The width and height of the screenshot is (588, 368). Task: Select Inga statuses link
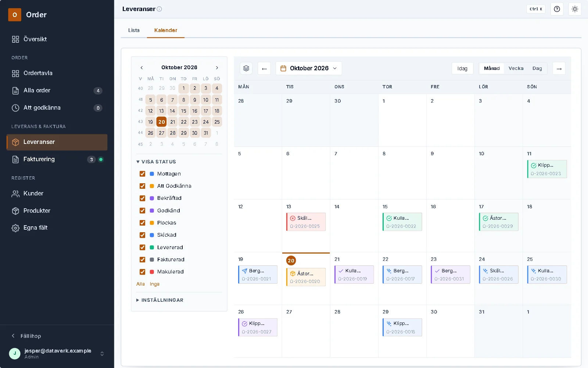155,284
